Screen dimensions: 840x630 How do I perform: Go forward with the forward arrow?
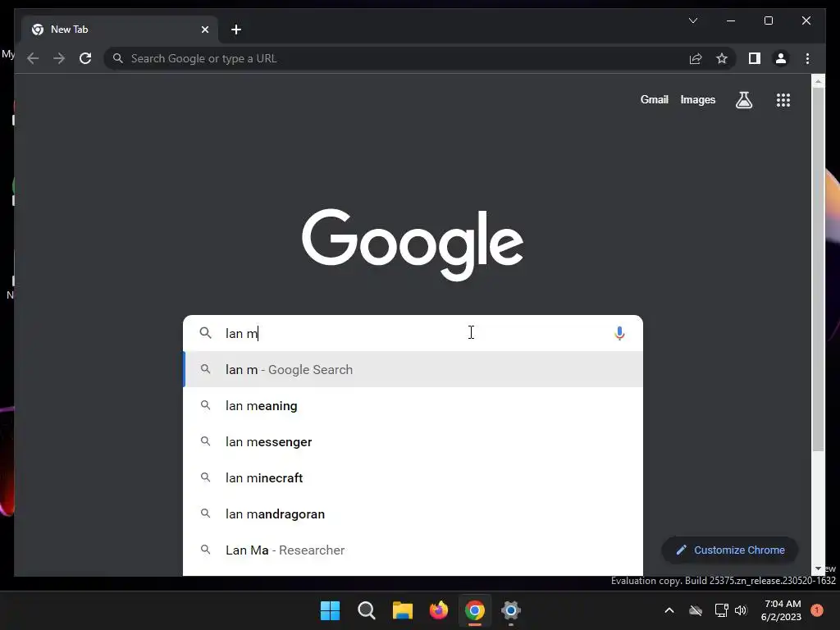point(59,58)
